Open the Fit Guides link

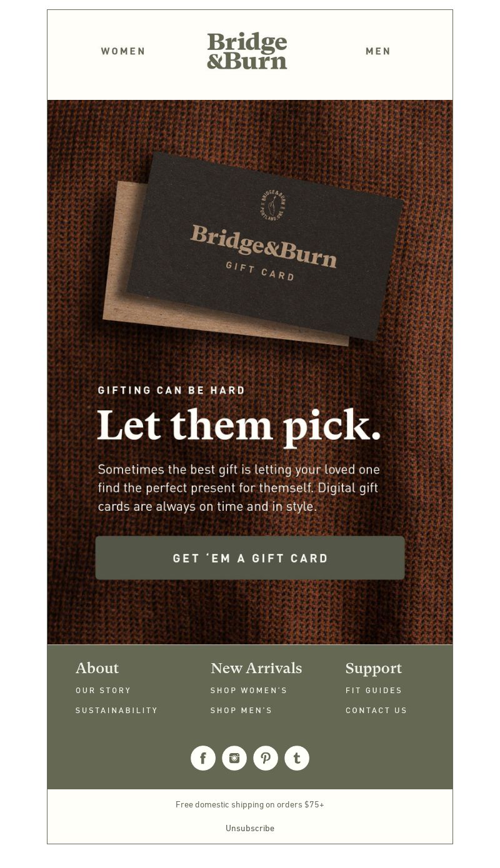pos(374,691)
